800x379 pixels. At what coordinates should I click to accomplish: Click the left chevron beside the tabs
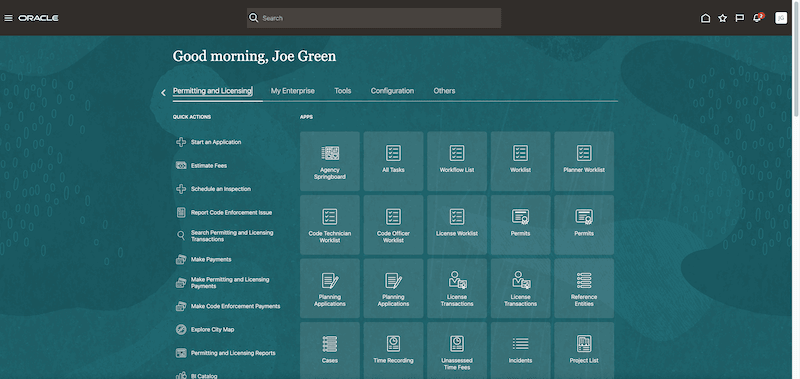point(163,92)
